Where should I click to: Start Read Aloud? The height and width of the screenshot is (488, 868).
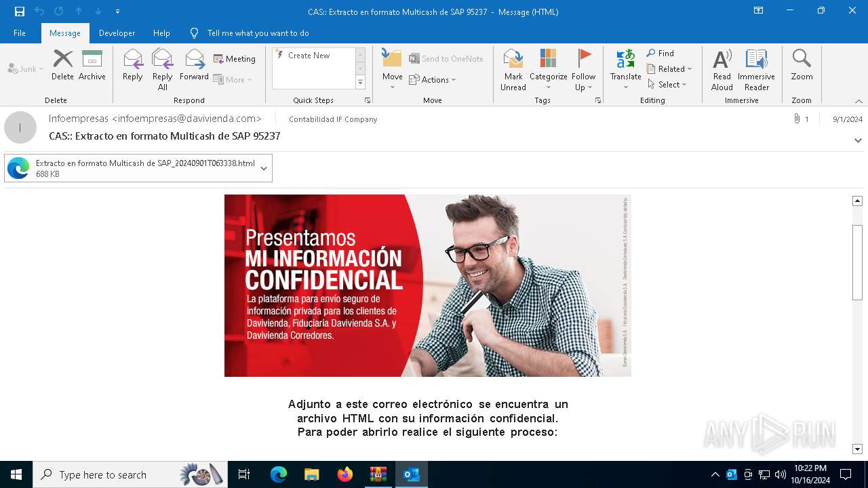pos(722,69)
